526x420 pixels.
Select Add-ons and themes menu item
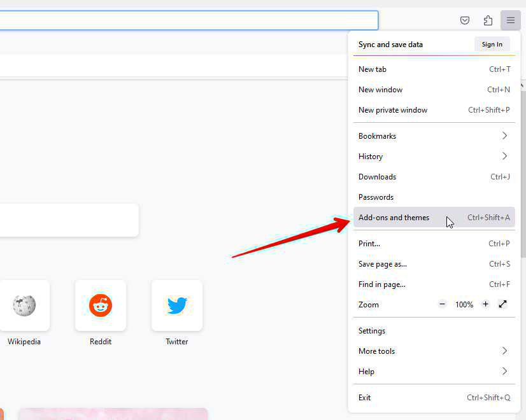click(x=394, y=218)
